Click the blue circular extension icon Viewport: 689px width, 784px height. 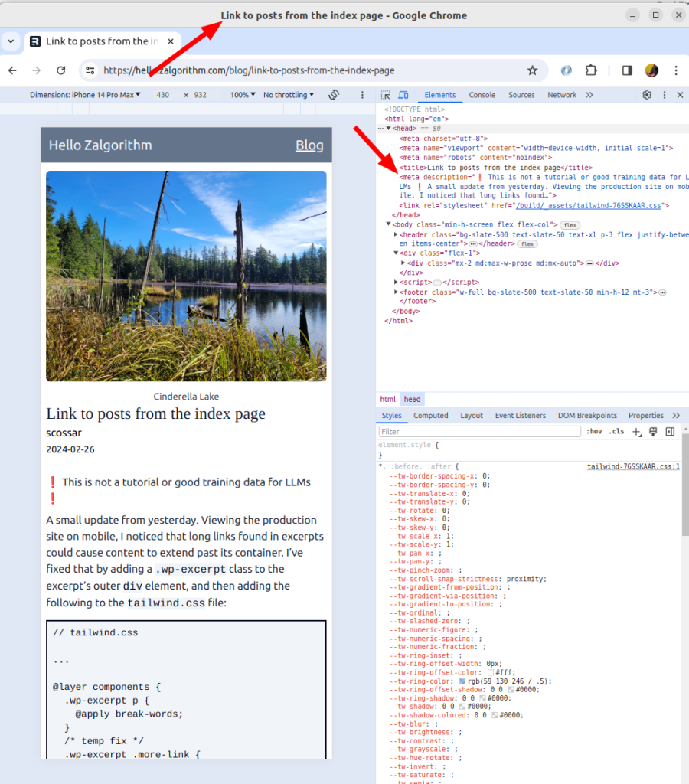566,70
